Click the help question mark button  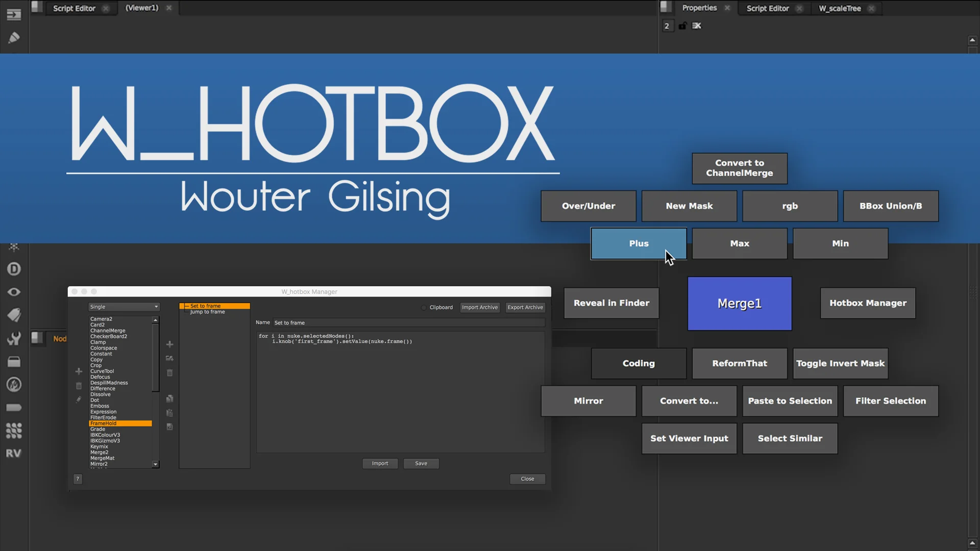[78, 479]
